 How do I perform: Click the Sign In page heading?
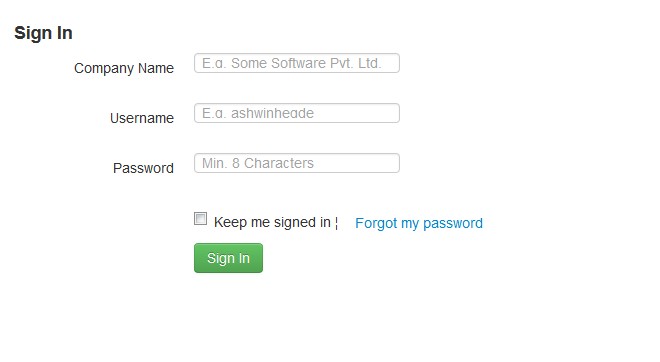coord(43,33)
